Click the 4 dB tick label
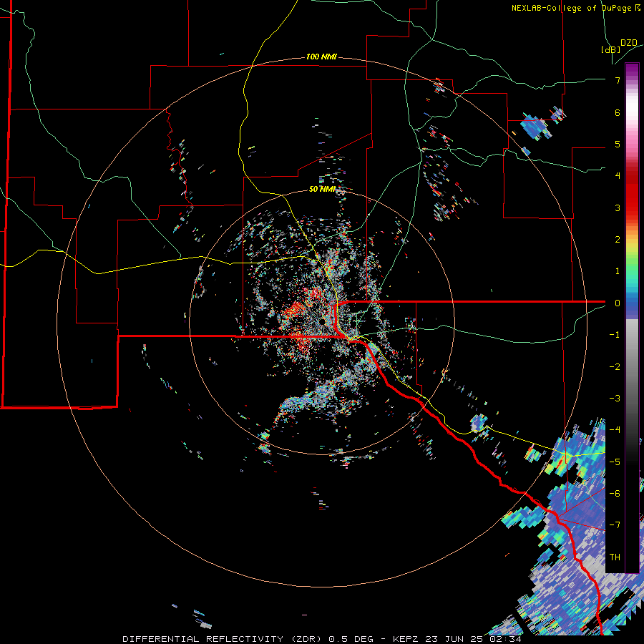The height and width of the screenshot is (644, 644). click(618, 176)
